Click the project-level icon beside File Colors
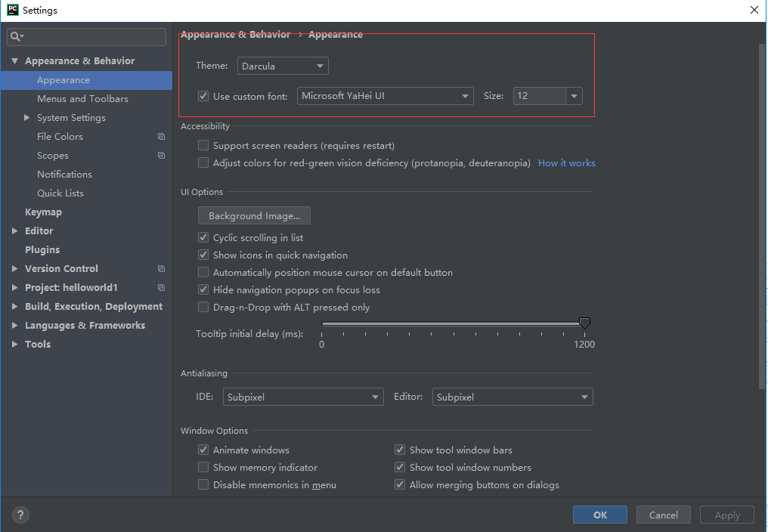Viewport: 768px width, 532px height. tap(161, 137)
